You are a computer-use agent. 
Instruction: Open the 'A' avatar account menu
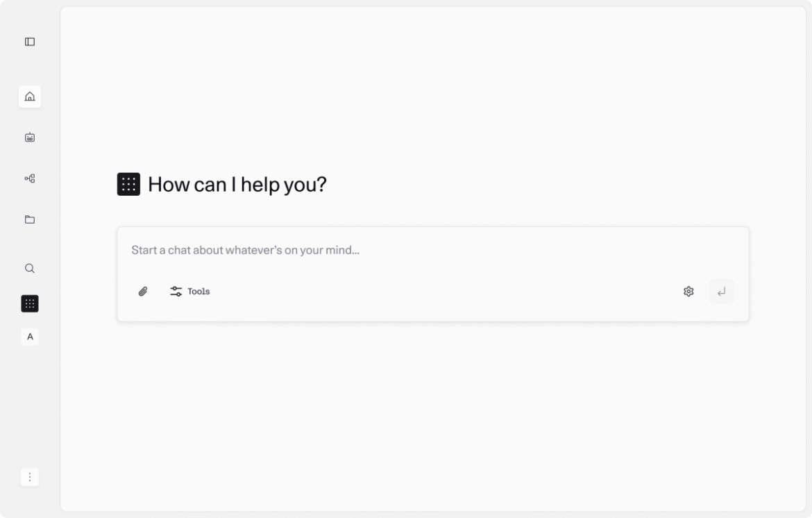click(29, 337)
